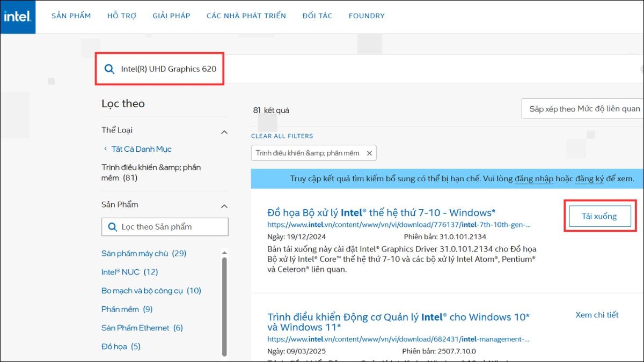This screenshot has width=644, height=362.
Task: Open the Đối Tác menu
Action: pyautogui.click(x=317, y=16)
